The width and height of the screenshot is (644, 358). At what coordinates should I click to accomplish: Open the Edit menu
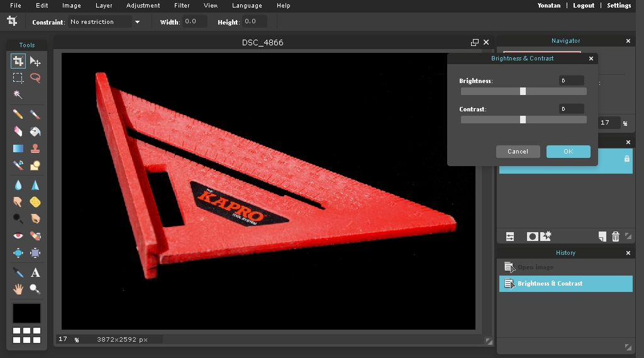pyautogui.click(x=42, y=5)
